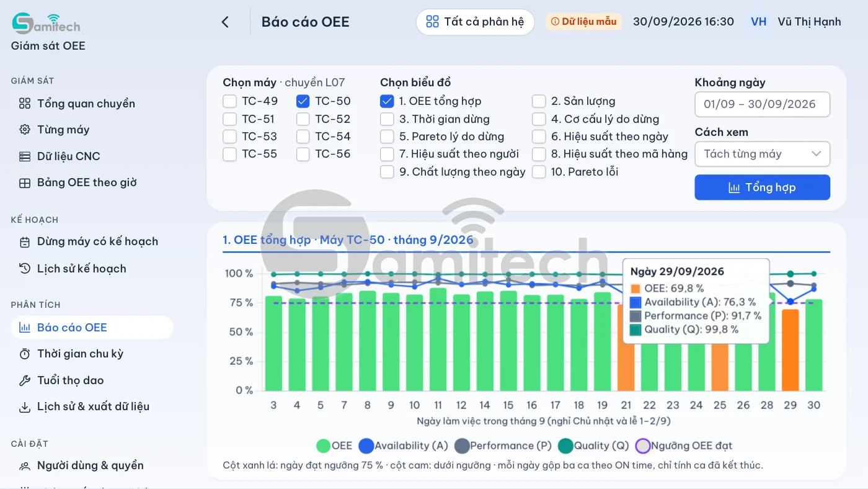Go back using the left chevron
Image resolution: width=868 pixels, height=489 pixels.
coord(225,22)
